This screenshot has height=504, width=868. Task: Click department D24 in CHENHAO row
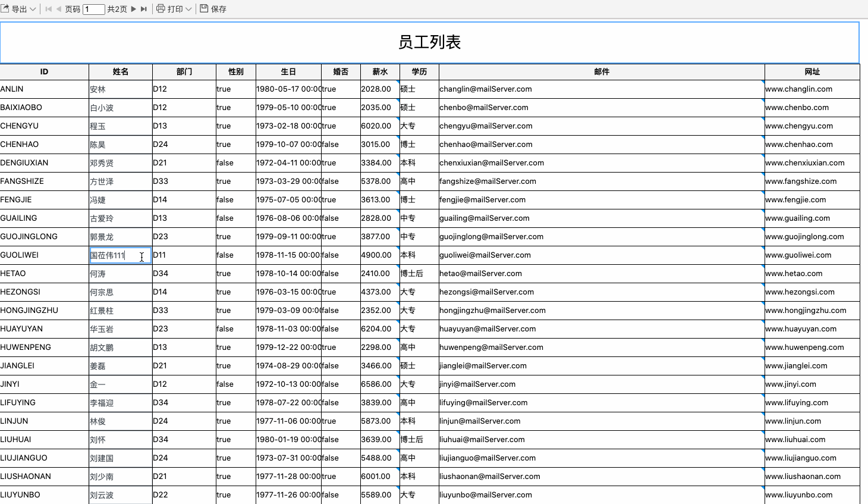184,144
